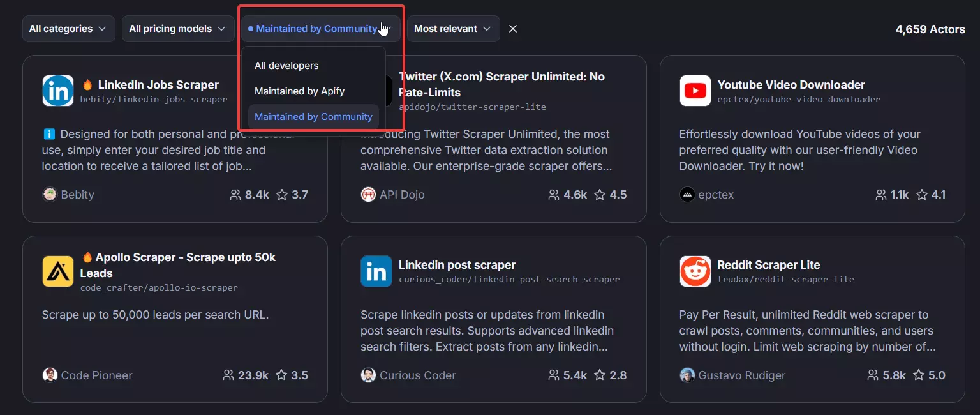Click the Reddit Scraper Lite logo icon

click(x=695, y=271)
